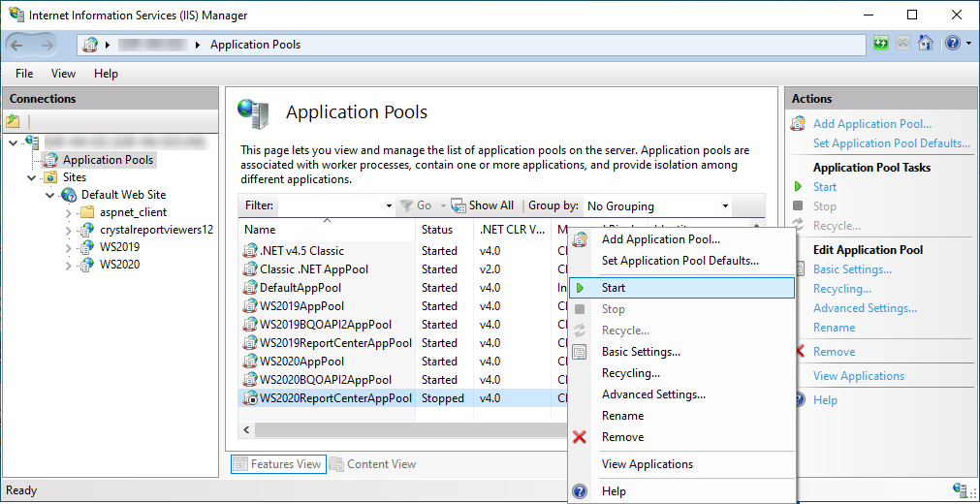Click the Content View icon
The height and width of the screenshot is (504, 980).
point(337,464)
